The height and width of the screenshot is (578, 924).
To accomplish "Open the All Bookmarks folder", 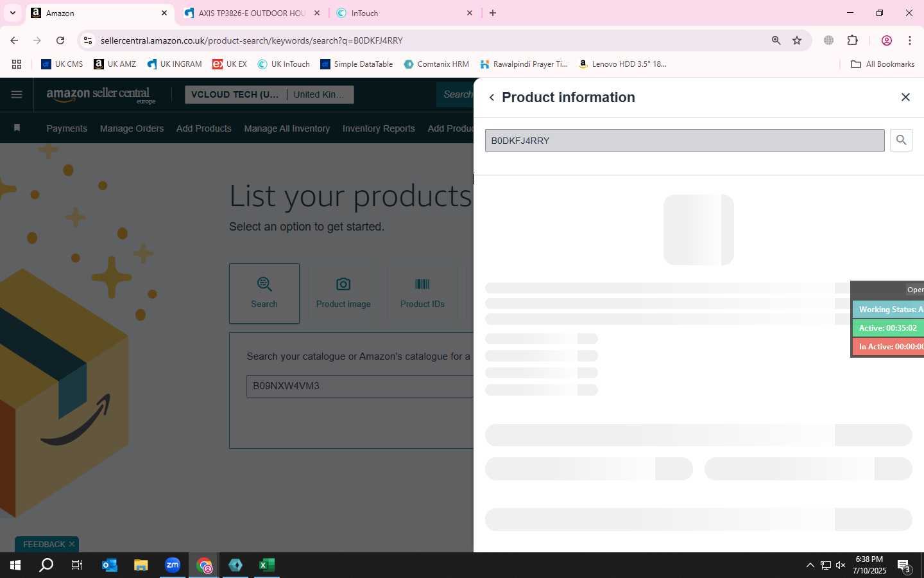I will pyautogui.click(x=882, y=64).
